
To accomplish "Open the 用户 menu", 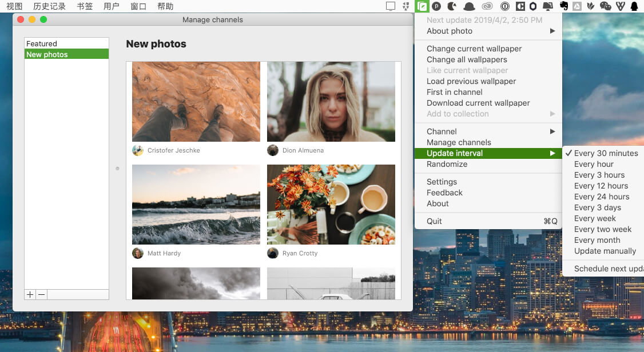I will (112, 6).
